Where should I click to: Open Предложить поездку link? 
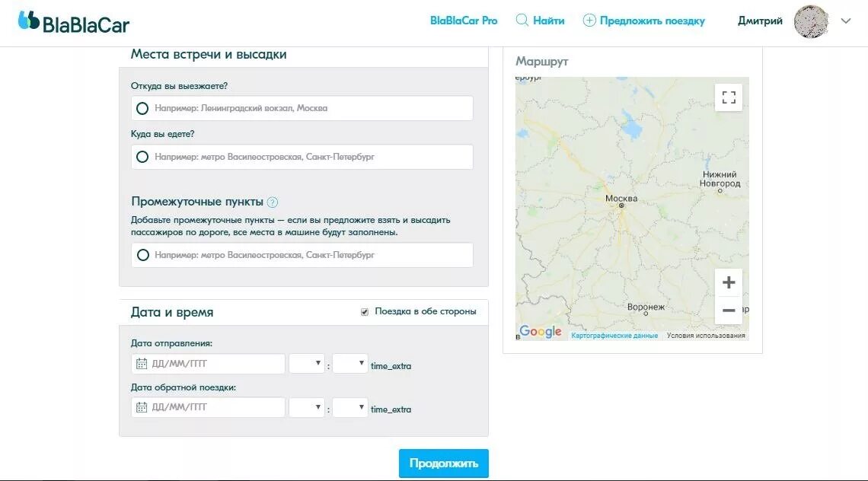tap(652, 21)
